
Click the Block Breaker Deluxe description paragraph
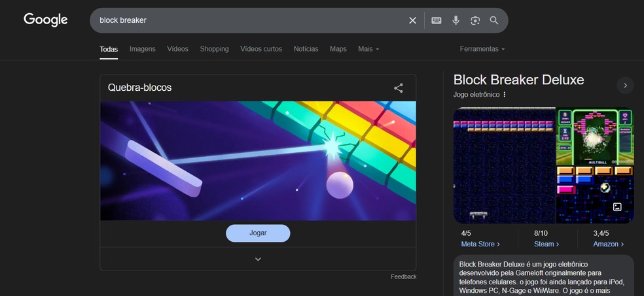(543, 278)
